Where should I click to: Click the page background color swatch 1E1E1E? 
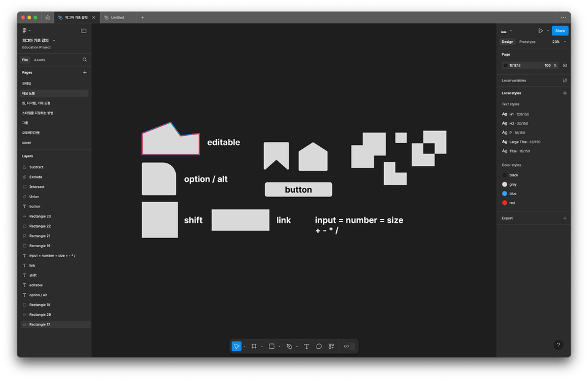tap(505, 65)
